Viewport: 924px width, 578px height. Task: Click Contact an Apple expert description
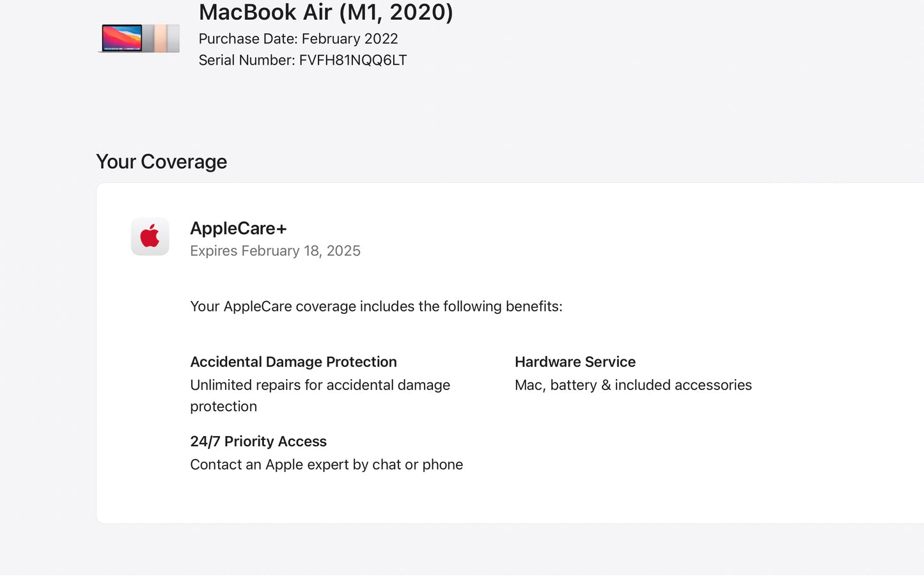pos(326,464)
